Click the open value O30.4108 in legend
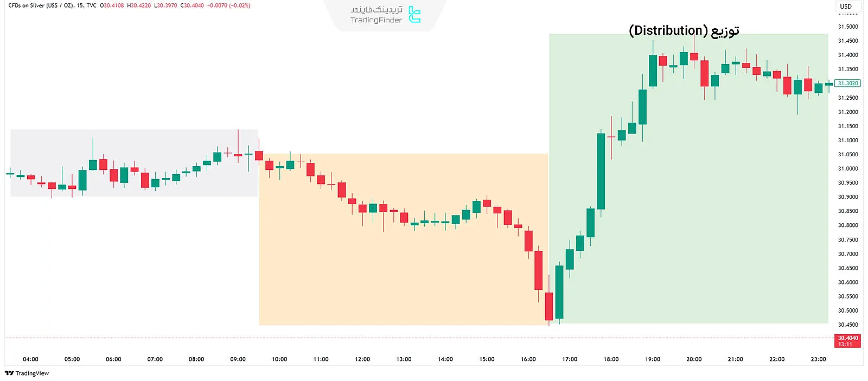 coord(112,5)
